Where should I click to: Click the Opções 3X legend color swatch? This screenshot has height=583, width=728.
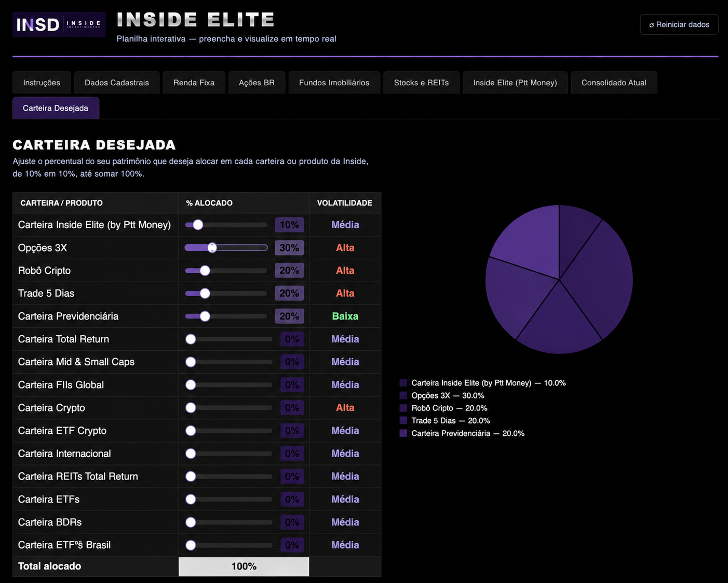click(x=403, y=395)
